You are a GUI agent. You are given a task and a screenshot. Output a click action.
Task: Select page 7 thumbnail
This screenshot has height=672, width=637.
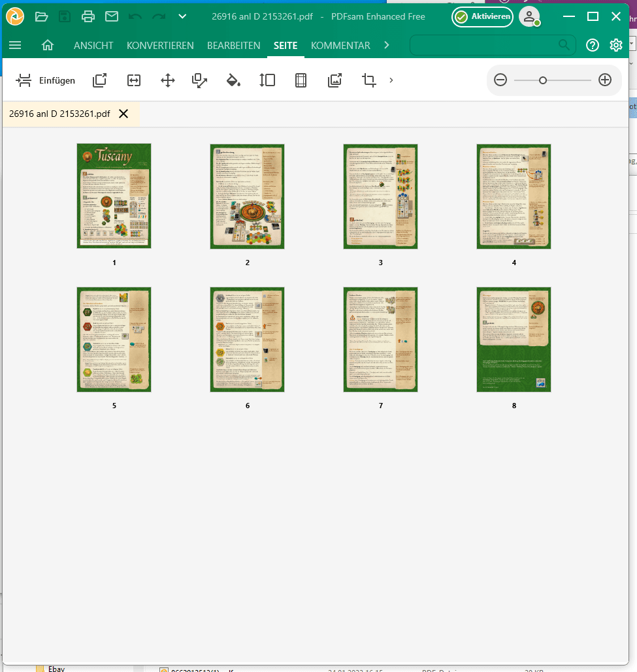pos(381,340)
